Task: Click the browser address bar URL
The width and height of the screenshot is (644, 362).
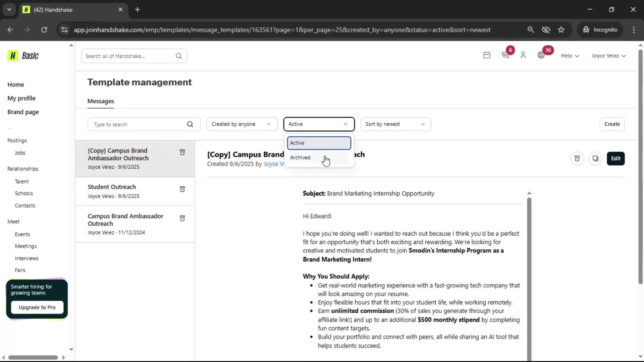Action: point(282,30)
